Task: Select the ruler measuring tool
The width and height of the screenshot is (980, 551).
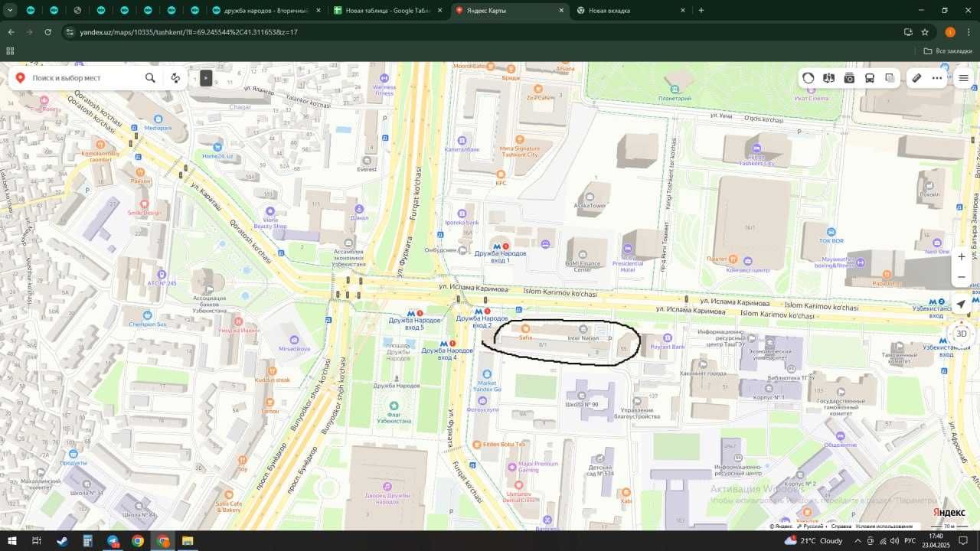Action: coord(916,78)
